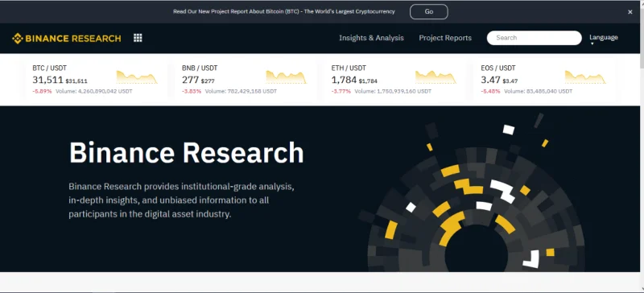
Task: Click the BNB price 277
Action: click(x=190, y=80)
